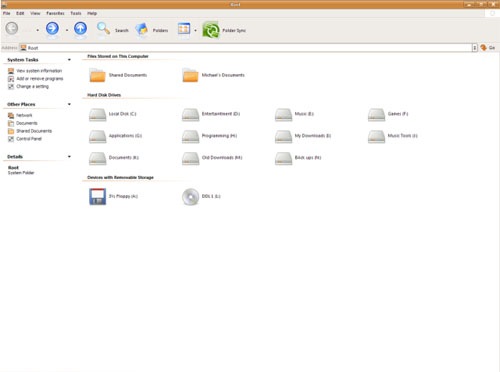Go up one folder level

(80, 29)
